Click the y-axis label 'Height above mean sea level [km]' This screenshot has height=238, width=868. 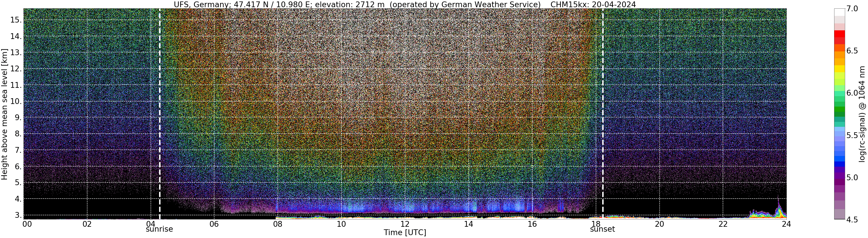[x=4, y=114]
